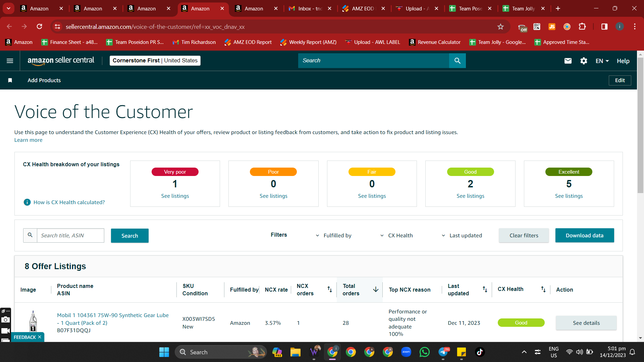Open the tab search dropdown in Chrome

[8, 8]
